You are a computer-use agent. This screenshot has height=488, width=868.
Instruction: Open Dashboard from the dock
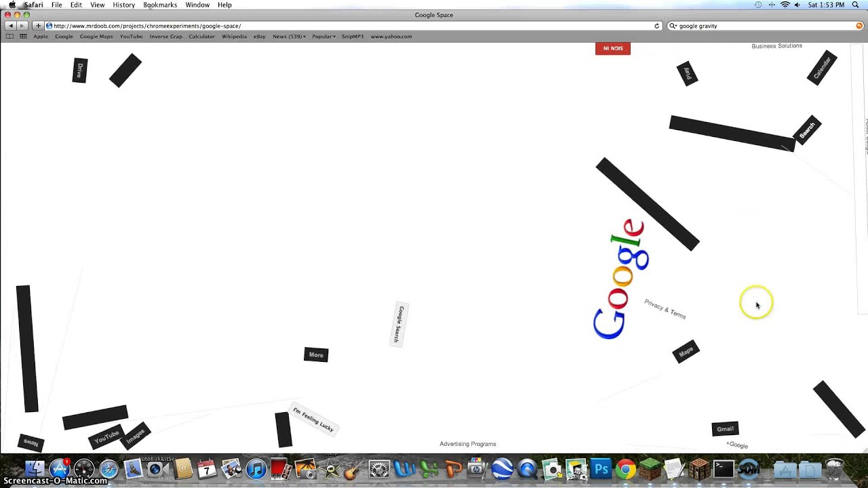(x=84, y=468)
